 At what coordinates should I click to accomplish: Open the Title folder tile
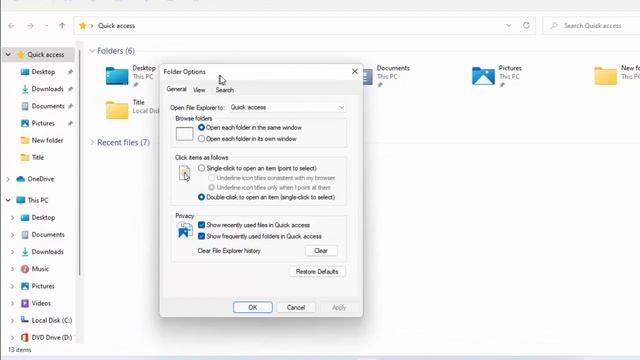131,109
